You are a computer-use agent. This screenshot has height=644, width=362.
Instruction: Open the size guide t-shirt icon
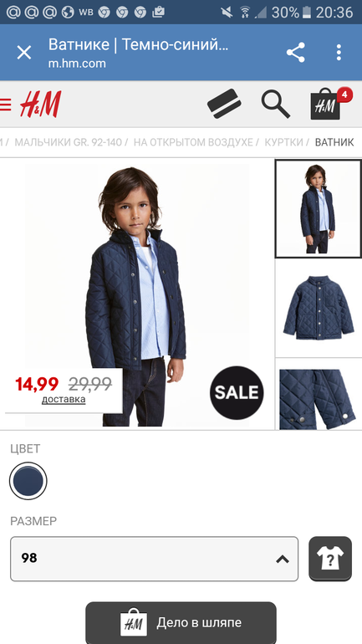(330, 559)
